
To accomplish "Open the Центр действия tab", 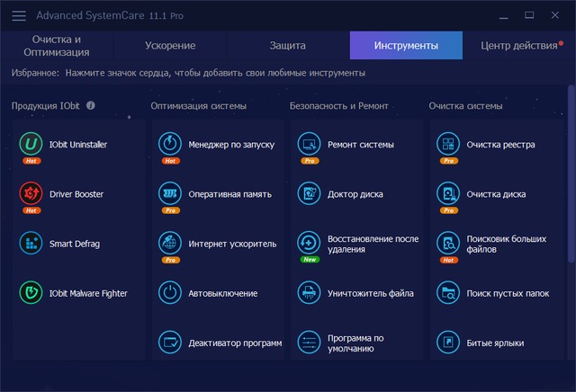I will coord(518,45).
